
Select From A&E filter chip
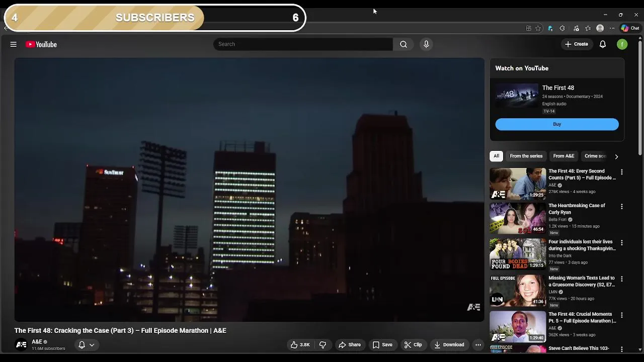point(563,156)
